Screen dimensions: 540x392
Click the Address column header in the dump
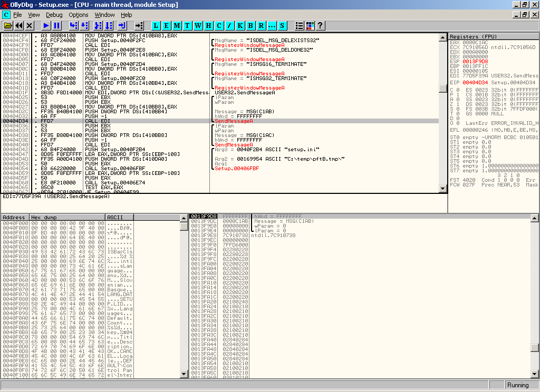click(x=15, y=217)
